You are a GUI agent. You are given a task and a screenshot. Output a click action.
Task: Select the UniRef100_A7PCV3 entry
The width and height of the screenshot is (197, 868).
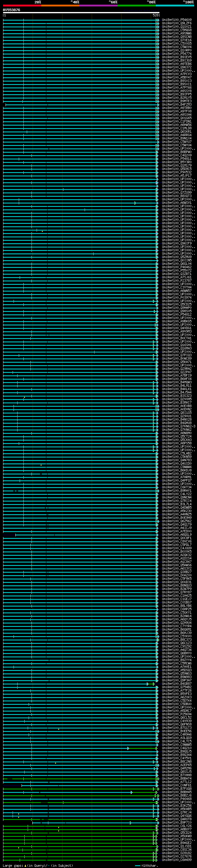click(177, 74)
